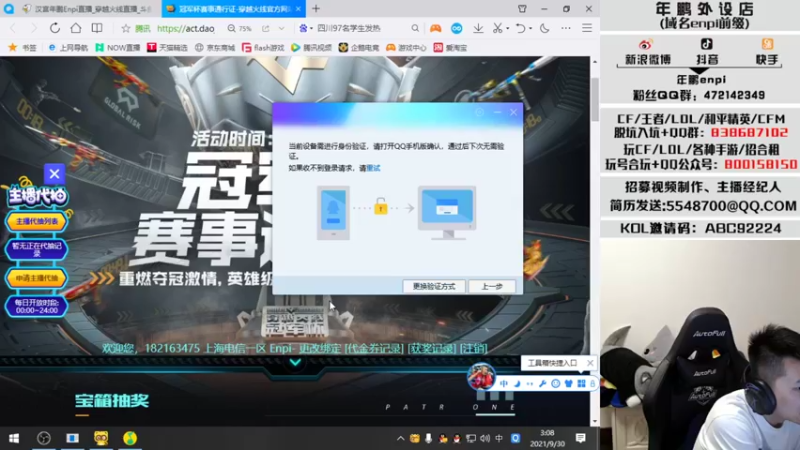Open the reading mode book icon
This screenshot has width=800, height=450.
[96, 28]
